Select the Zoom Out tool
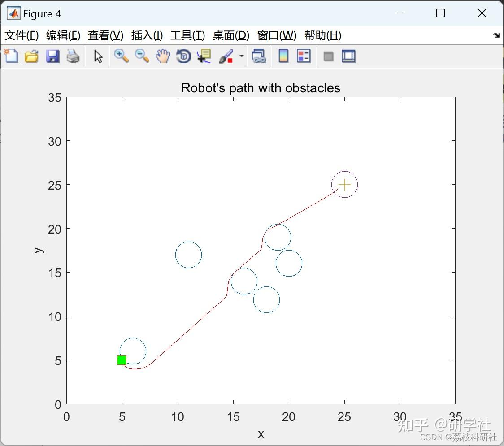Viewport: 504px width, 446px height. (x=142, y=56)
